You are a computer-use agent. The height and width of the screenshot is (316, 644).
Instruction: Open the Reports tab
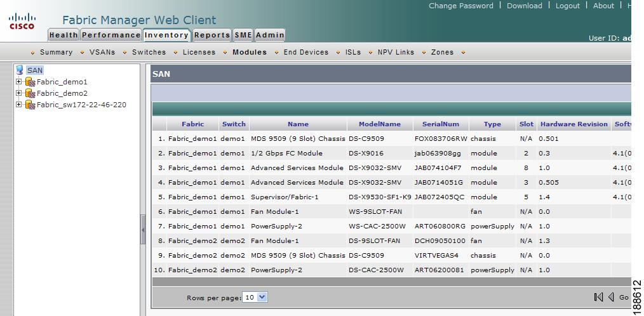[x=212, y=36]
